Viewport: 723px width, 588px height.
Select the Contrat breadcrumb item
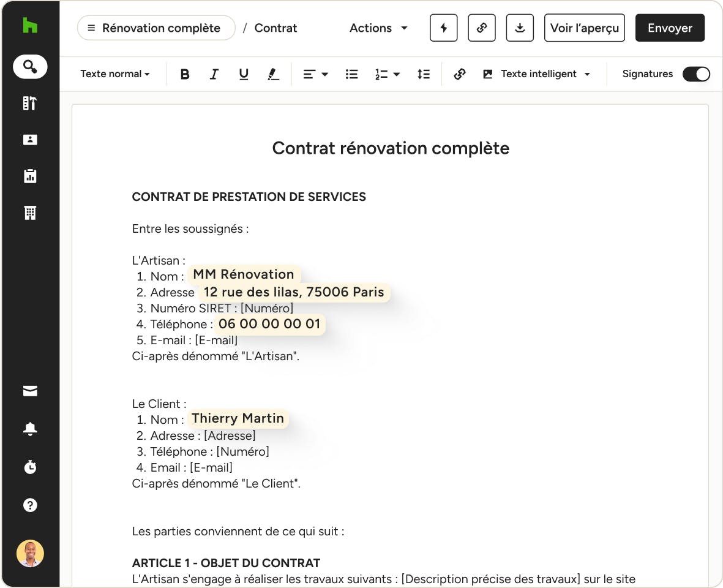275,28
